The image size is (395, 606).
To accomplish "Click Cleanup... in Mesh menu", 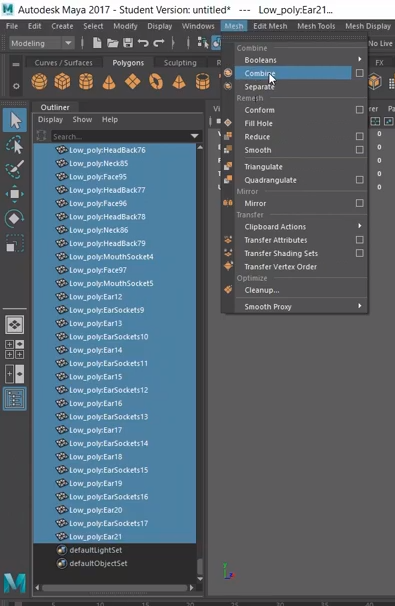I will [x=262, y=290].
